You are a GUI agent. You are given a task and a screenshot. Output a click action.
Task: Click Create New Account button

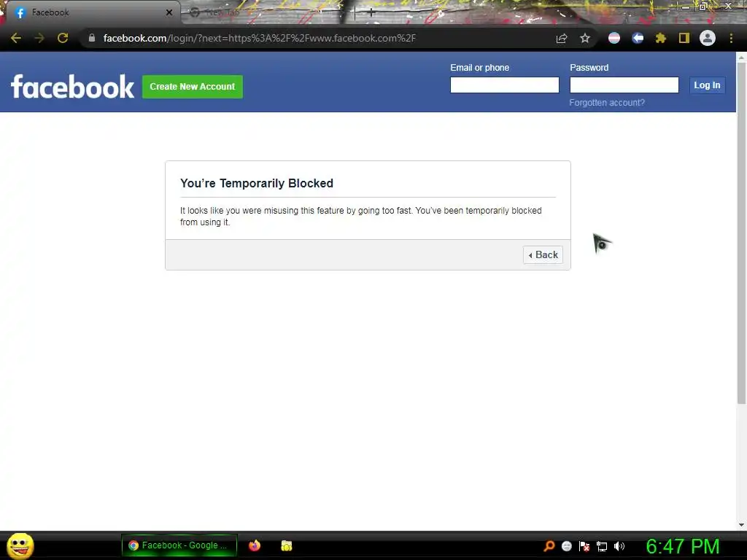coord(193,87)
